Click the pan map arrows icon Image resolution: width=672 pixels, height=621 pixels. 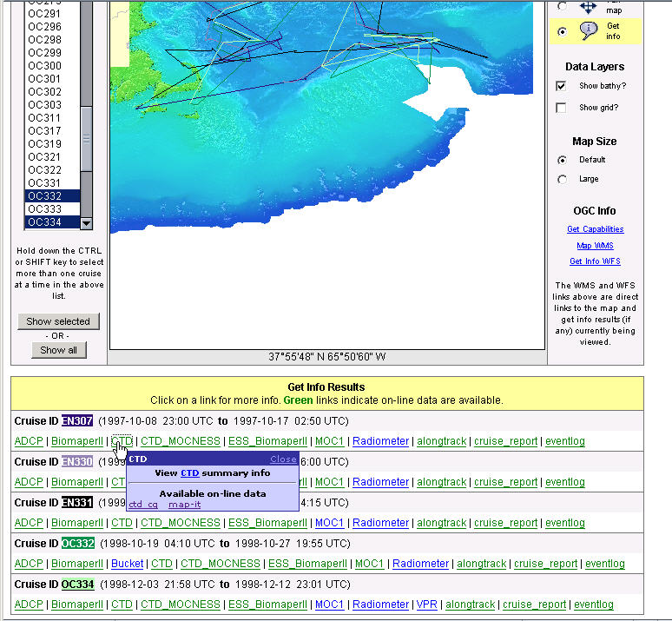590,7
